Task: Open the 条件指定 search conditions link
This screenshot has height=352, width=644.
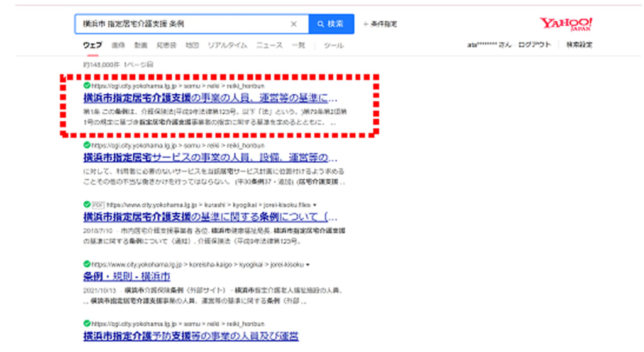Action: (380, 24)
